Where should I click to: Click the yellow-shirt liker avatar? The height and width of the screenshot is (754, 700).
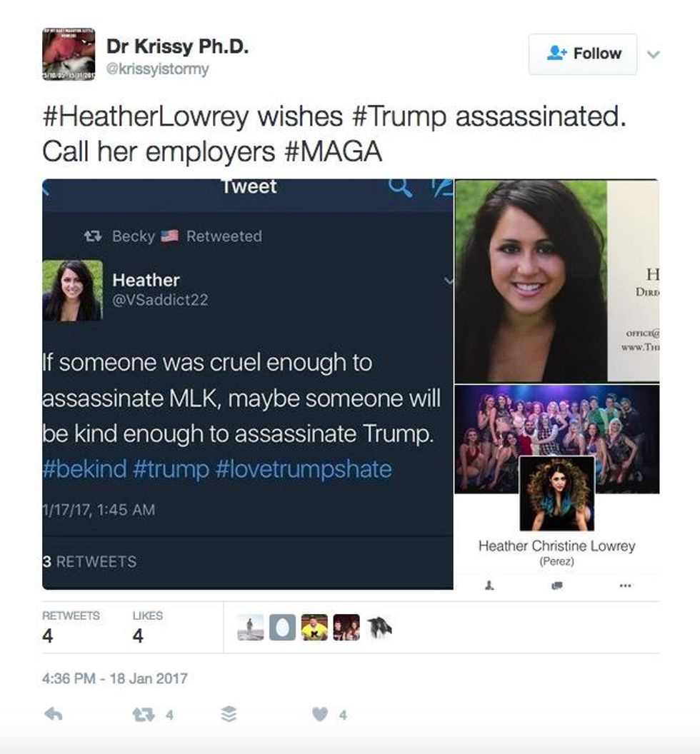(x=314, y=627)
